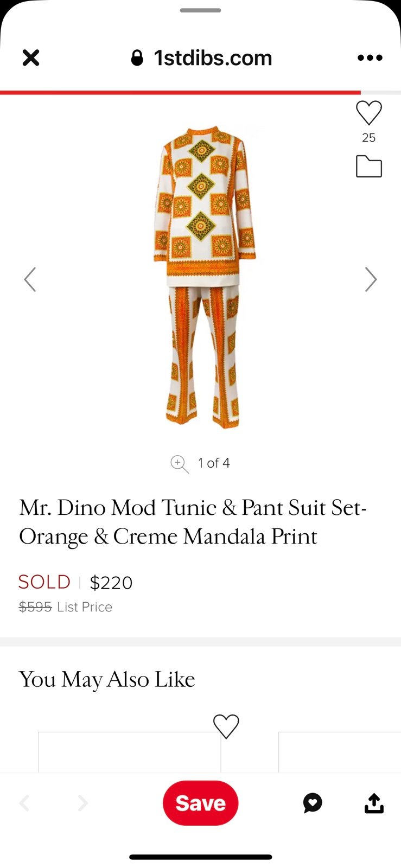This screenshot has width=401, height=868.
Task: Open the message reaction bubble icon
Action: pyautogui.click(x=313, y=803)
